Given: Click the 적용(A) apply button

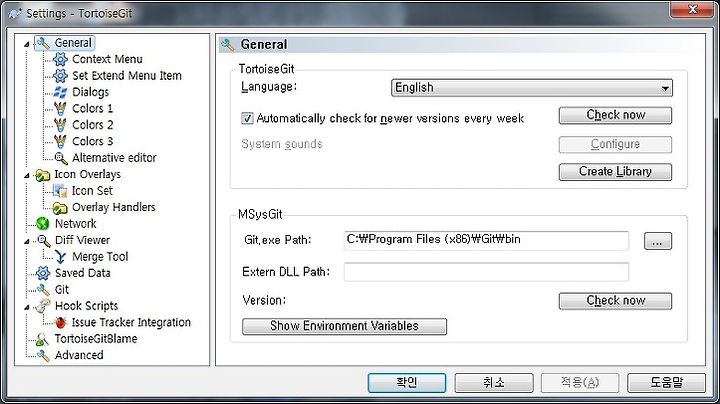Looking at the screenshot, I should [x=580, y=382].
